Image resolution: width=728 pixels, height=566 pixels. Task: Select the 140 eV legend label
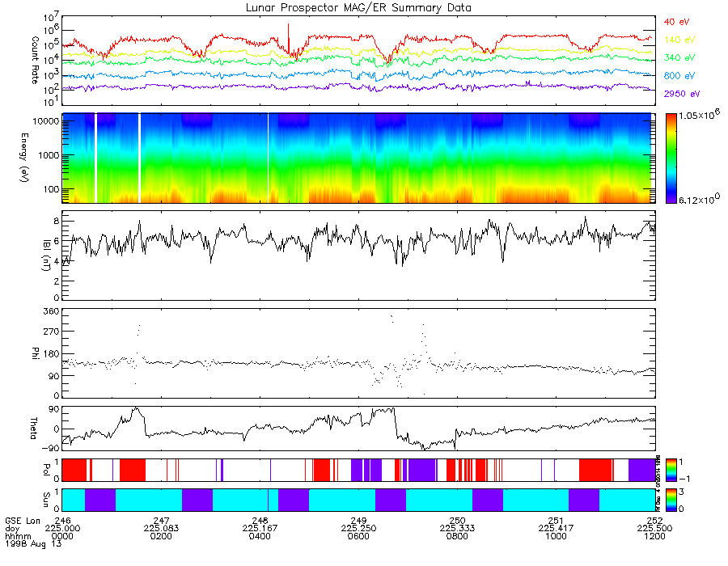tap(679, 40)
